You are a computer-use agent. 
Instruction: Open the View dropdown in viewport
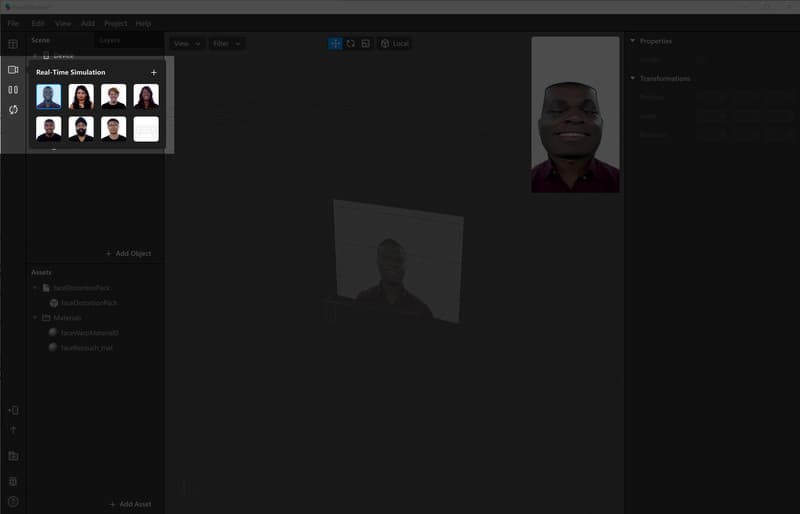click(186, 44)
